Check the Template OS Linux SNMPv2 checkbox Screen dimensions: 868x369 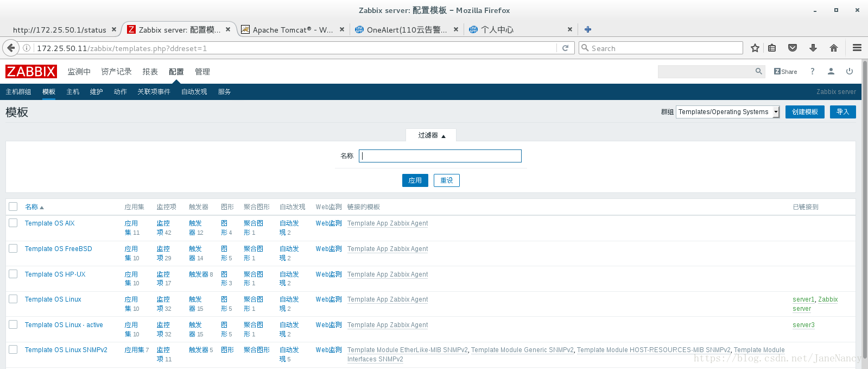tap(13, 349)
